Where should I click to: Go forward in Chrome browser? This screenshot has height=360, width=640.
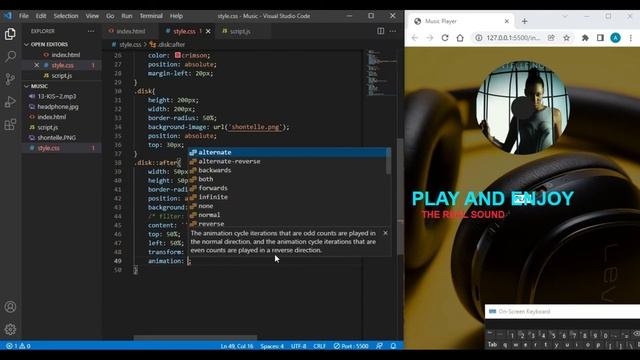(430, 38)
